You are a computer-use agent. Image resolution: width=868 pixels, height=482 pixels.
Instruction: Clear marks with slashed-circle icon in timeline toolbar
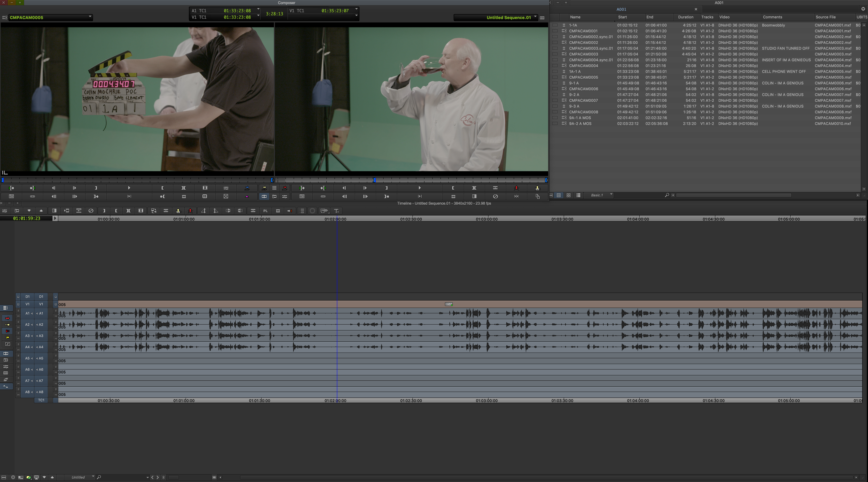[91, 211]
